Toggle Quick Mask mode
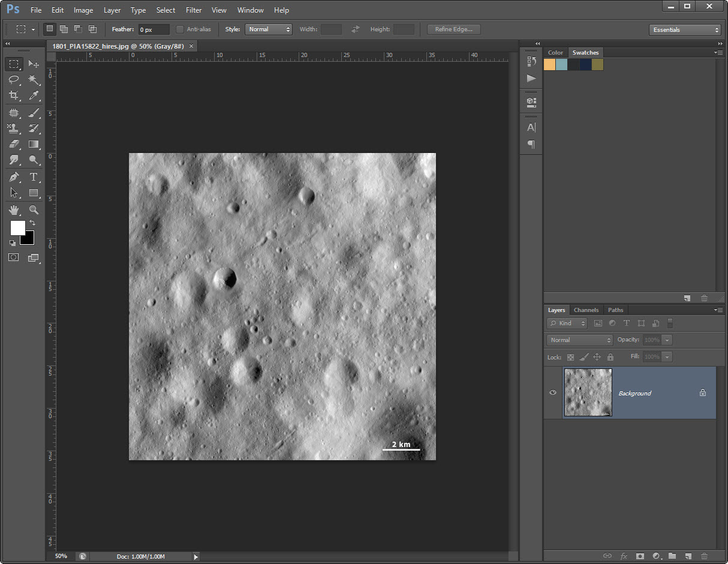The image size is (728, 564). tap(14, 257)
